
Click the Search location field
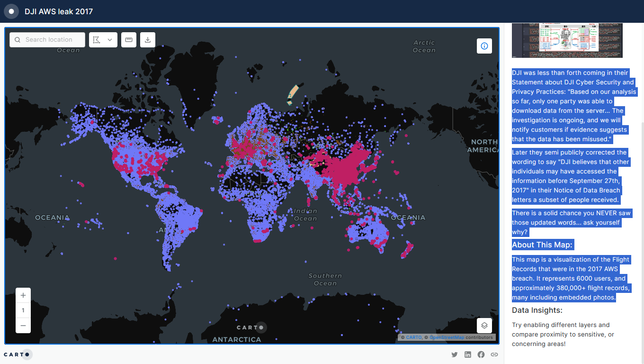point(52,40)
